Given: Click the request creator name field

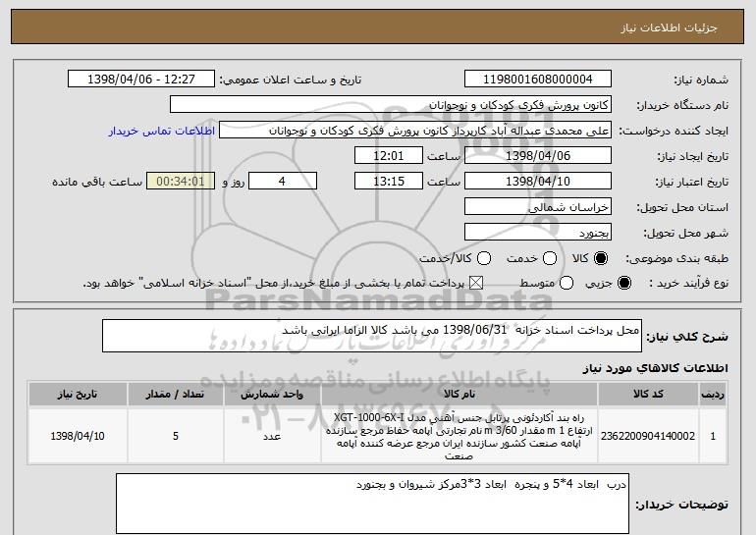Looking at the screenshot, I should point(415,131).
